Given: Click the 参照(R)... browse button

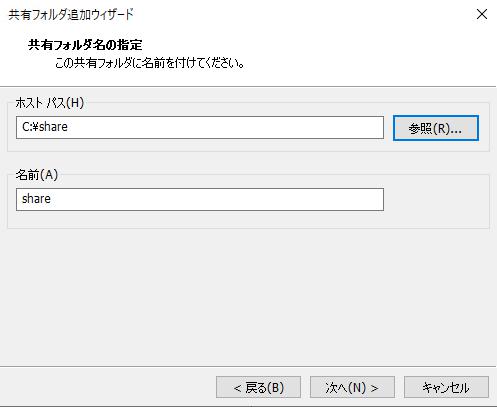Looking at the screenshot, I should click(436, 128).
